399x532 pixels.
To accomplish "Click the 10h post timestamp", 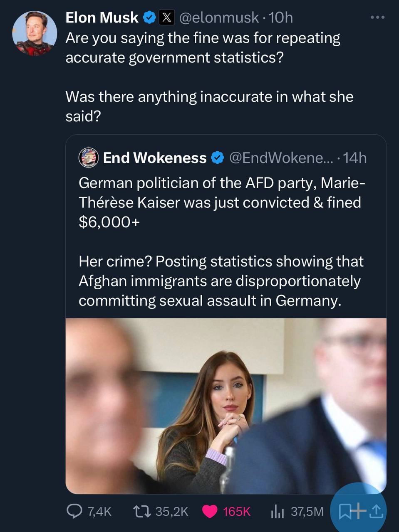I will tap(281, 17).
